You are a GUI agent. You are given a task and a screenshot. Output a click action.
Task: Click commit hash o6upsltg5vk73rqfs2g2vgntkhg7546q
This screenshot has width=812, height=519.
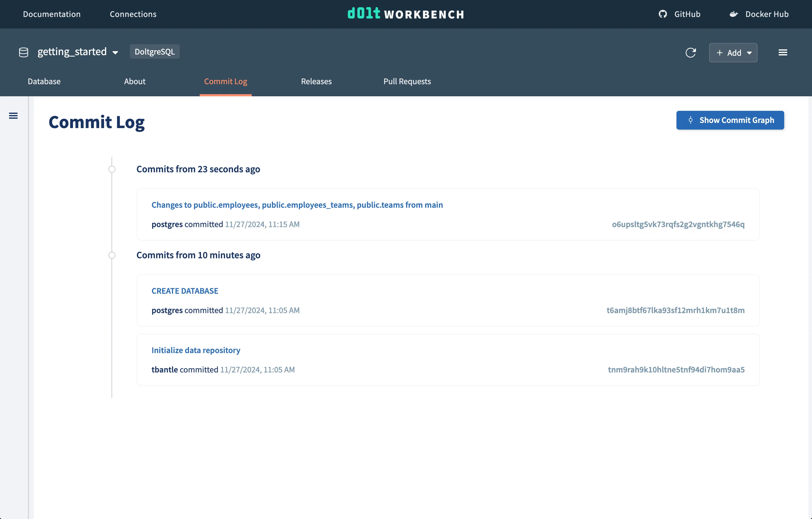pos(678,224)
